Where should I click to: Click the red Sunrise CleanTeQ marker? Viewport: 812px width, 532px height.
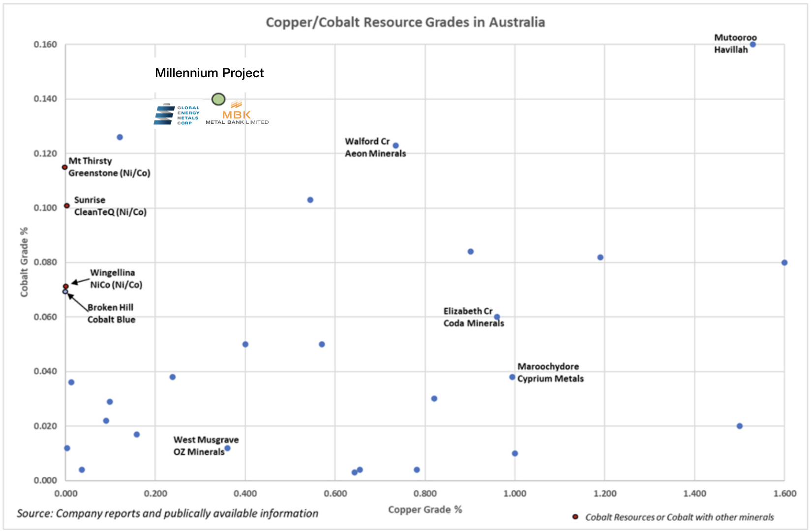coord(67,206)
